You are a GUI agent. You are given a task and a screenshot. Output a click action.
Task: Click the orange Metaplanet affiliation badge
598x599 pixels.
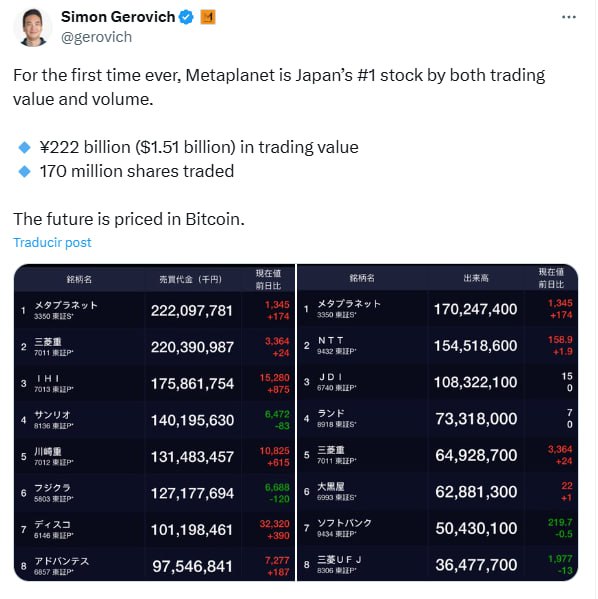pyautogui.click(x=208, y=17)
